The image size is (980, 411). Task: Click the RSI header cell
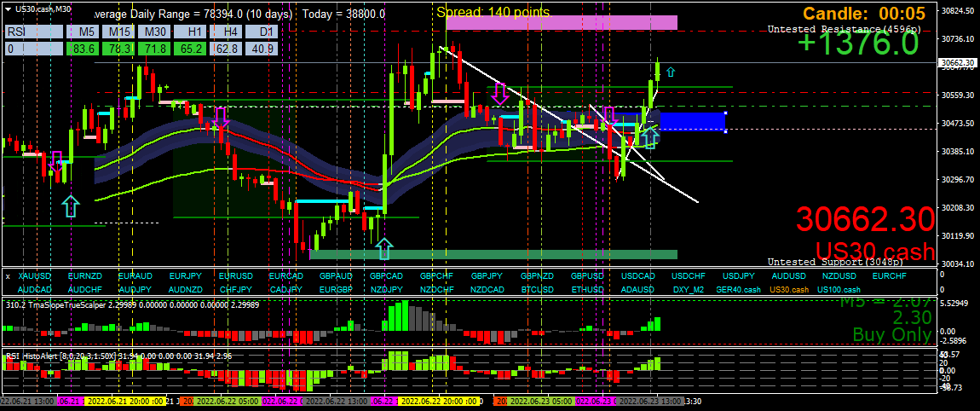34,32
